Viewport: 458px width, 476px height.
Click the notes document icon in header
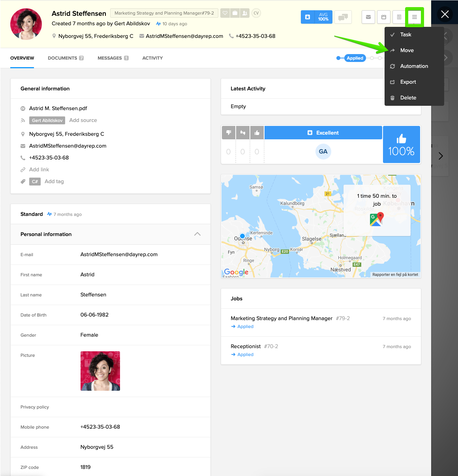coord(399,17)
